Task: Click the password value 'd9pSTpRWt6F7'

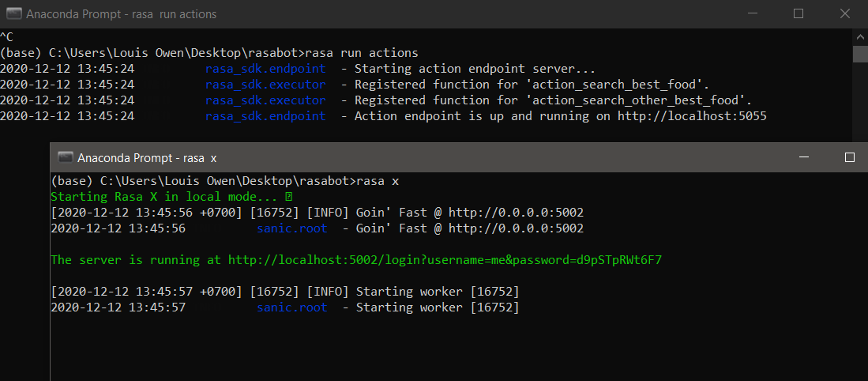Action: 619,260
